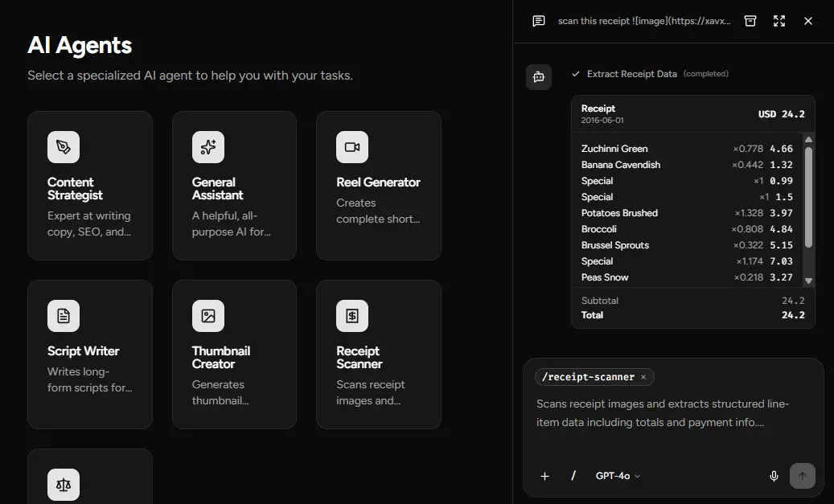Click the "Potatoes Brushed" line item

click(x=619, y=213)
